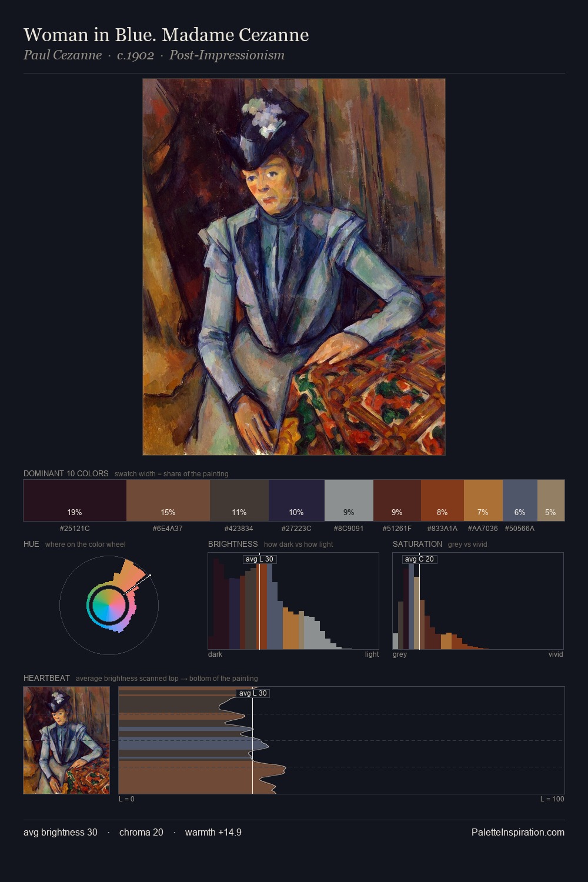Click the maroon #51261F 9% swatch
Image resolution: width=588 pixels, height=882 pixels.
(397, 500)
